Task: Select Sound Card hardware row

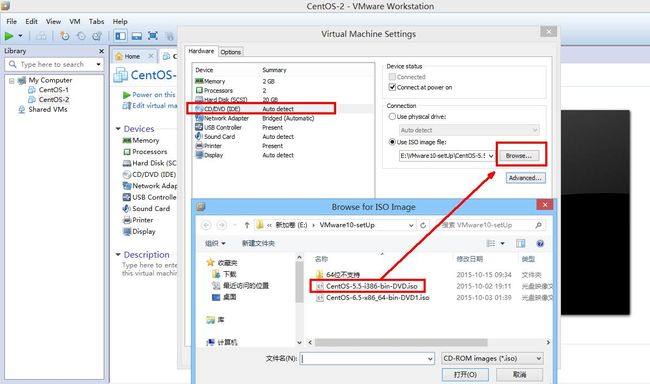Action: coord(284,136)
